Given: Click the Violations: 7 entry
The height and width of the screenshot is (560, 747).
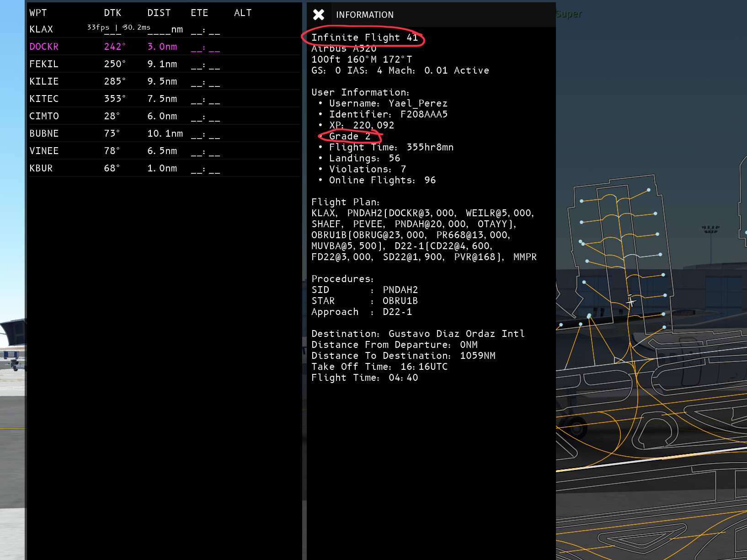Looking at the screenshot, I should click(x=368, y=169).
